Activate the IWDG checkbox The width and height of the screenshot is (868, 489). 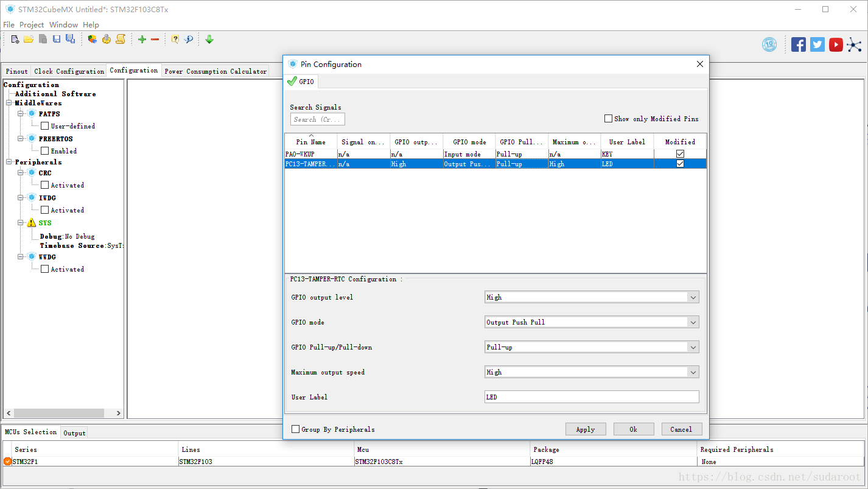(44, 210)
